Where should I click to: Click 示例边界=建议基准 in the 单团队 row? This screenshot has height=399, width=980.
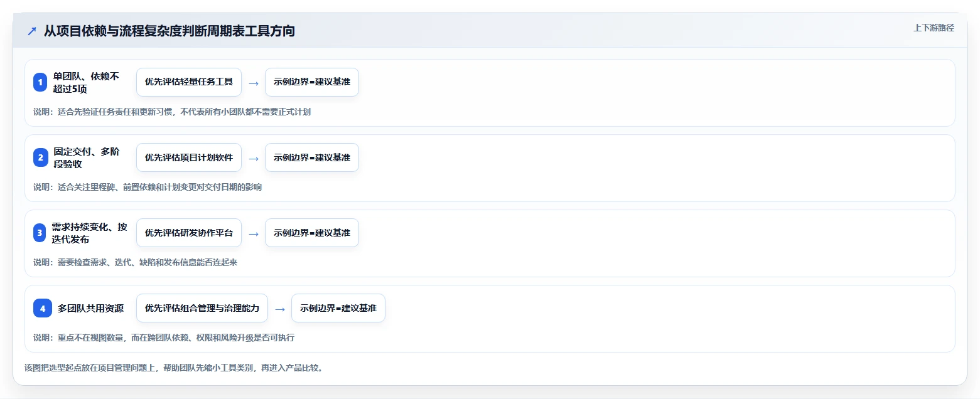click(312, 82)
